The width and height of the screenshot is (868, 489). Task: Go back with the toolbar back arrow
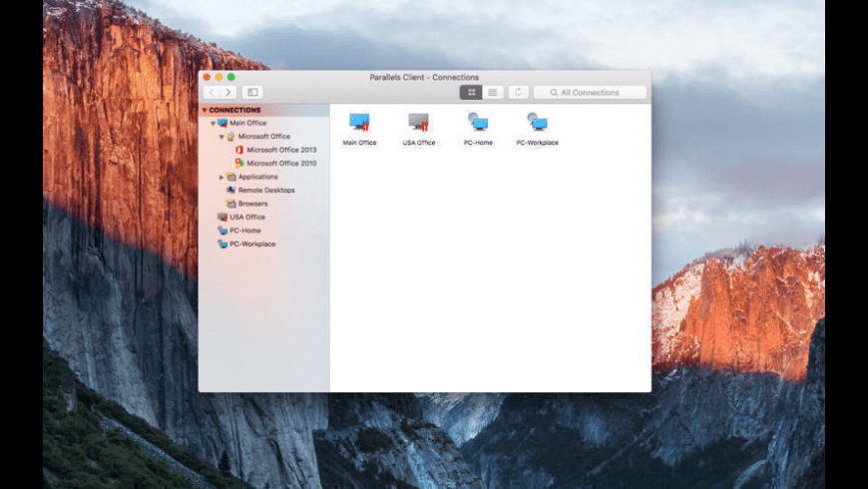pyautogui.click(x=212, y=92)
